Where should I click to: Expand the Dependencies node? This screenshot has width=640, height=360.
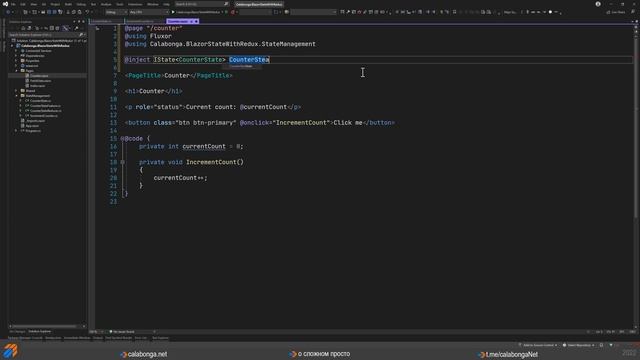(17, 56)
